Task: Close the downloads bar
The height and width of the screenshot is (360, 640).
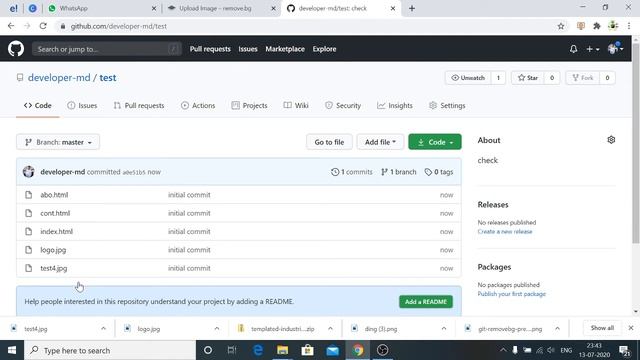Action: coord(631,328)
